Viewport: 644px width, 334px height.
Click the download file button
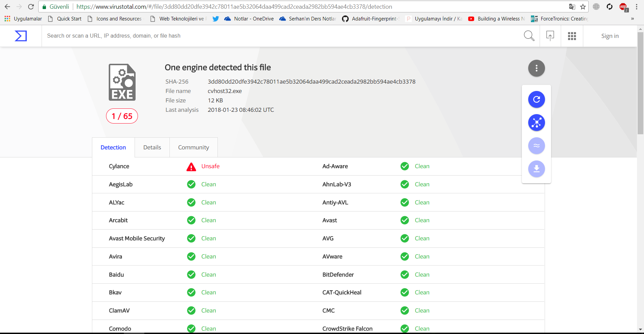(x=536, y=169)
